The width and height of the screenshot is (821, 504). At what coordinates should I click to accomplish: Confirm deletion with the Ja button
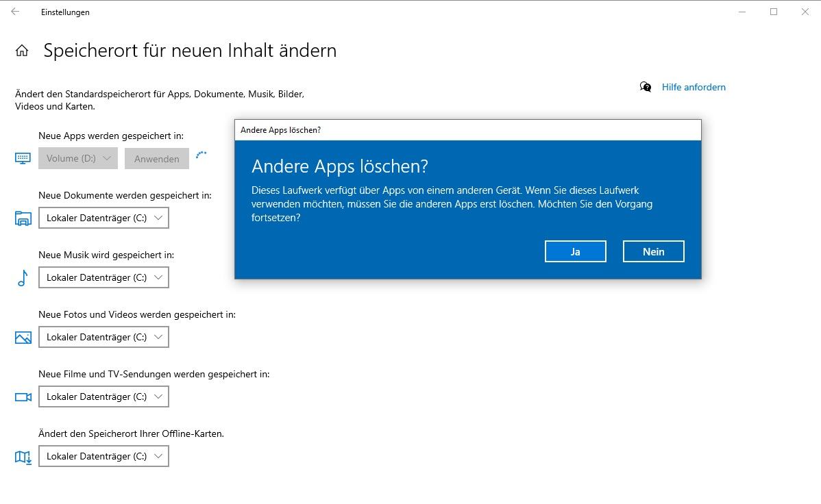576,252
